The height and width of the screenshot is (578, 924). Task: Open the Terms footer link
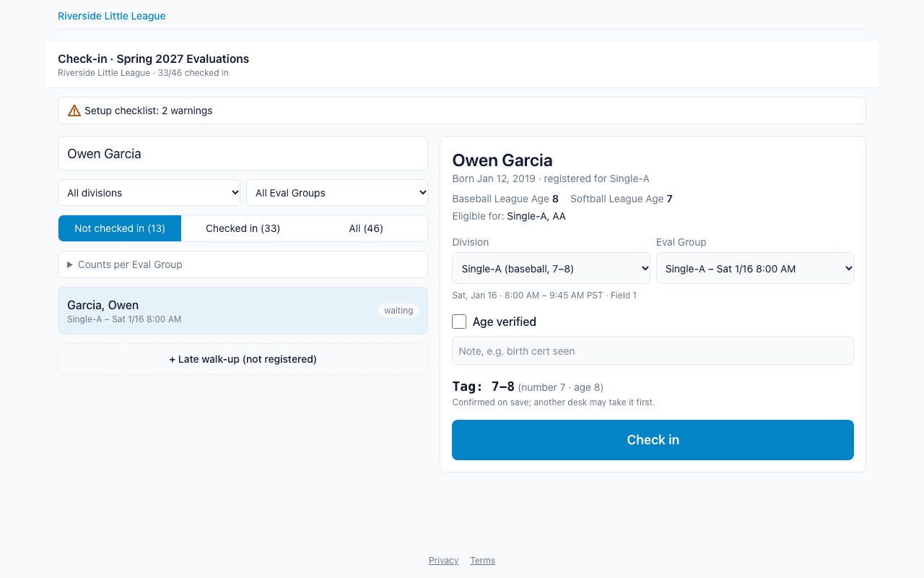[482, 561]
